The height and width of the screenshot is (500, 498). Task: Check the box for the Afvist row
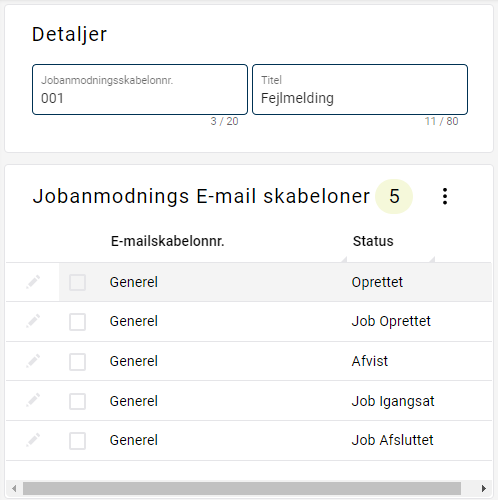77,362
